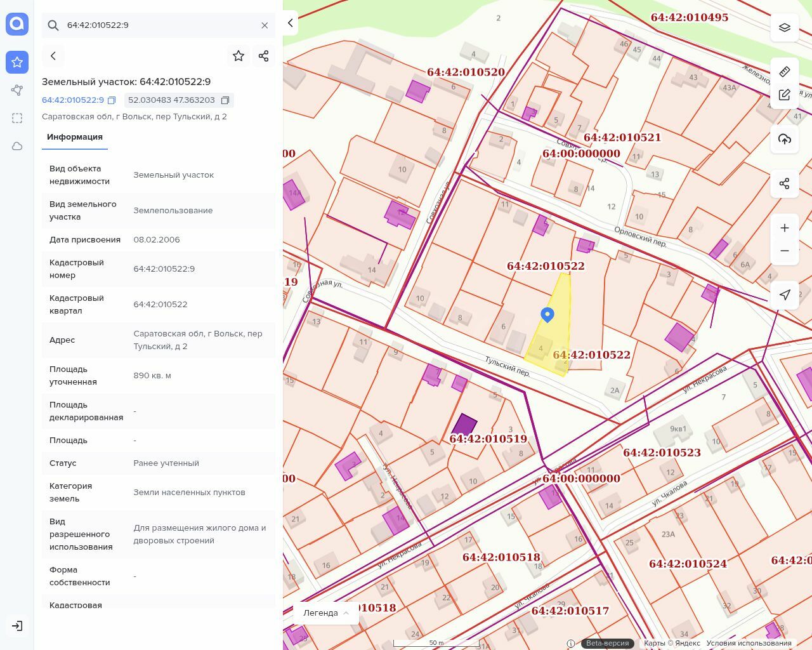Open favorites in left sidebar
The image size is (812, 650).
[17, 62]
